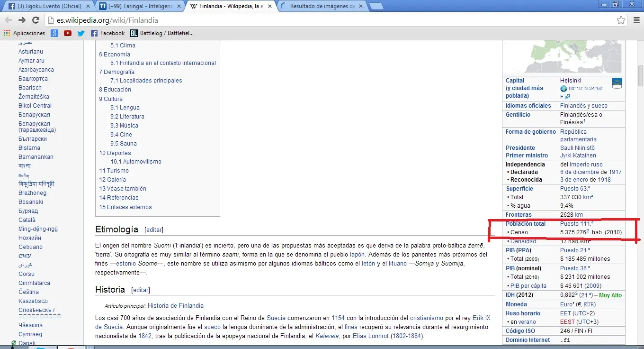Go to 7.1 Localidades principales
This screenshot has width=644, height=349.
(146, 81)
